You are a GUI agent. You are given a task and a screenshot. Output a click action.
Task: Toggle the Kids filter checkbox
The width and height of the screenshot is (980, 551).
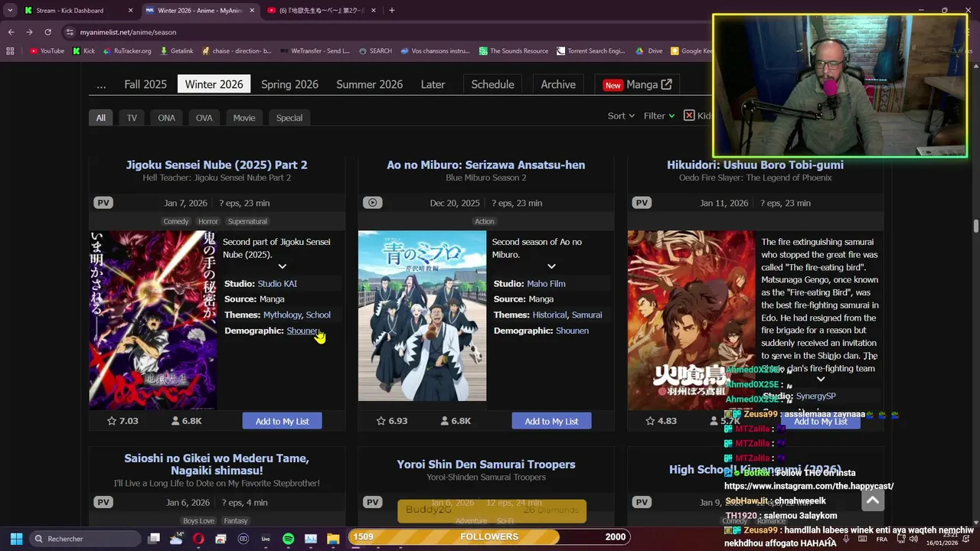tap(689, 116)
